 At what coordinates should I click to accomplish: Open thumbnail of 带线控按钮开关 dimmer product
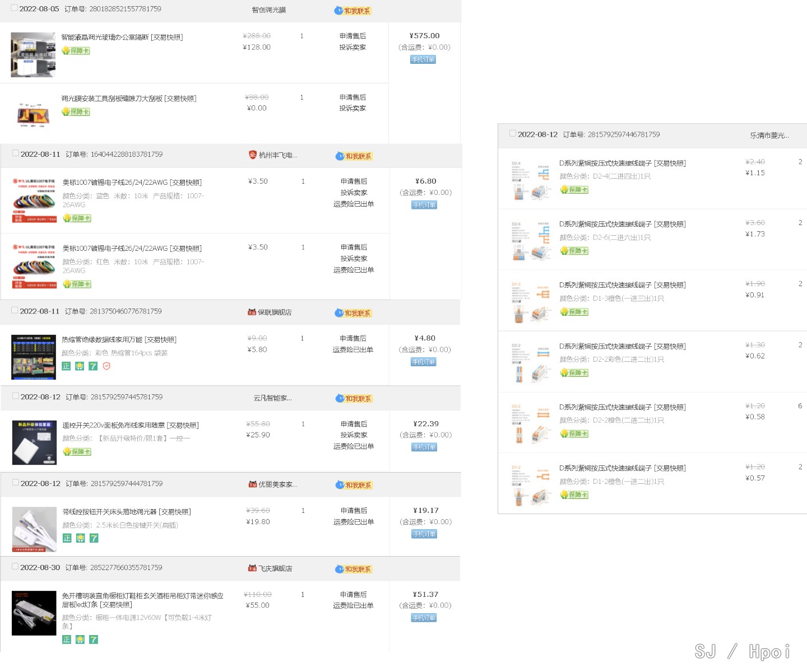pyautogui.click(x=34, y=529)
